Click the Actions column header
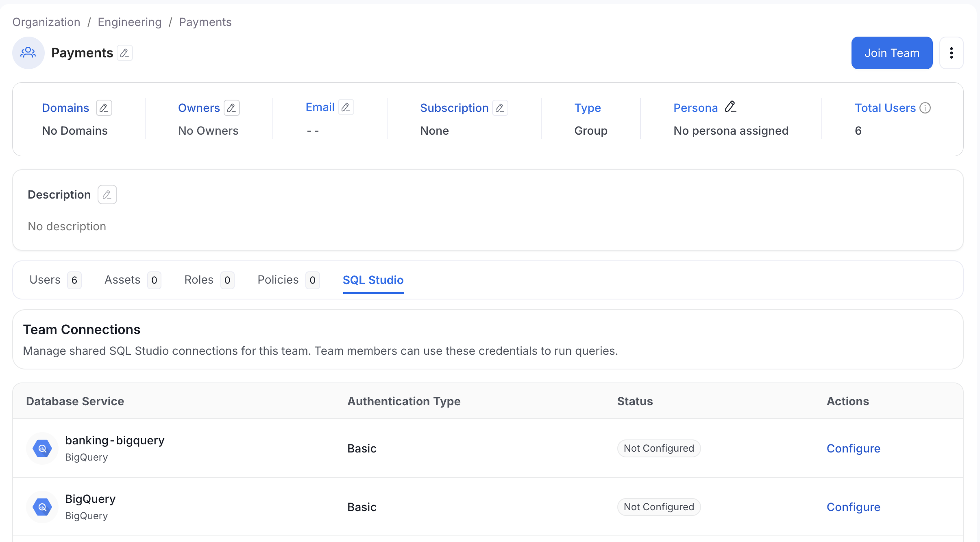Screen dimensions: 980x542 click(x=847, y=401)
